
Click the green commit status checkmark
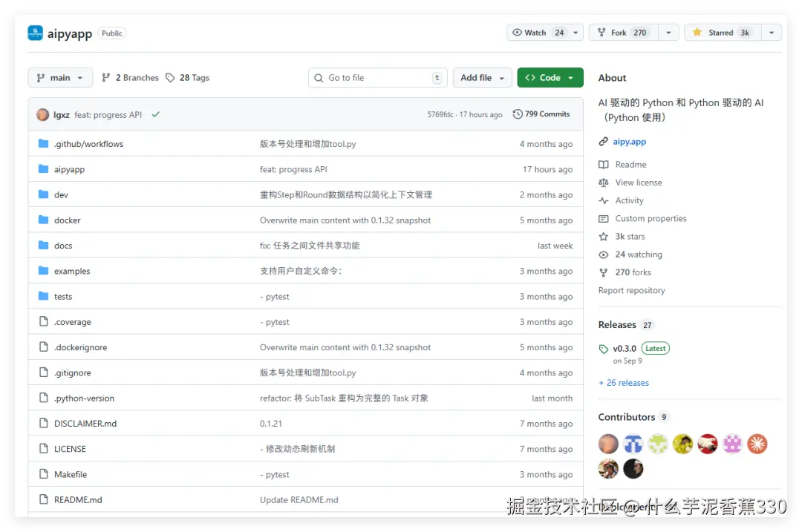[155, 114]
